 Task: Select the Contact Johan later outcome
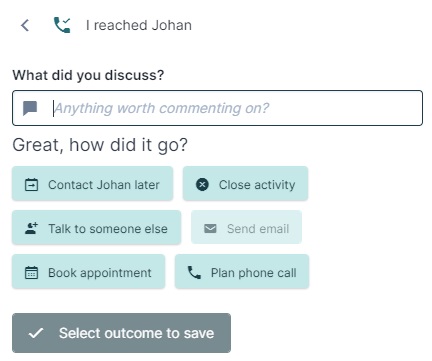click(93, 184)
